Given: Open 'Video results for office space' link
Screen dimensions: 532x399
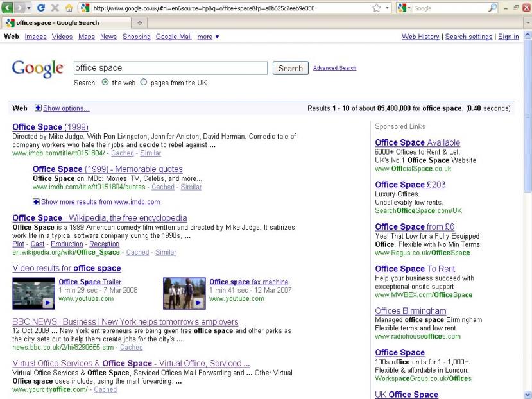Looking at the screenshot, I should [67, 268].
